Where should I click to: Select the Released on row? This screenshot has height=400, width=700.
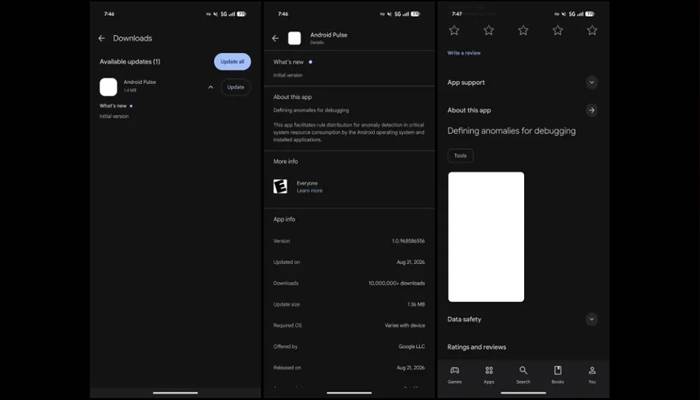[x=349, y=368]
